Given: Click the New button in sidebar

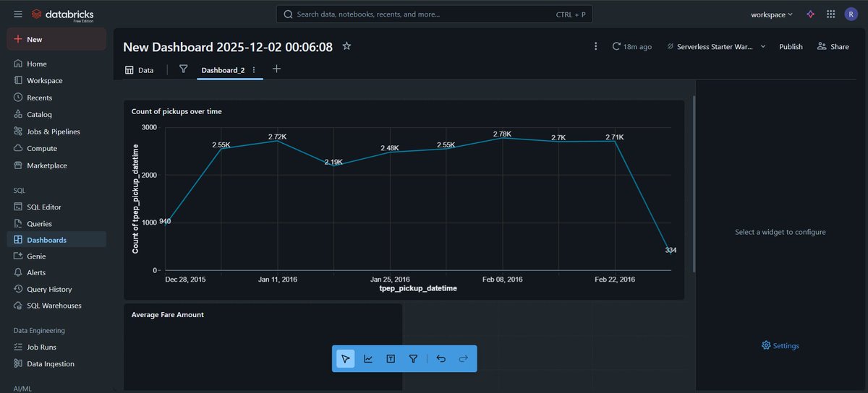Looking at the screenshot, I should tap(56, 39).
